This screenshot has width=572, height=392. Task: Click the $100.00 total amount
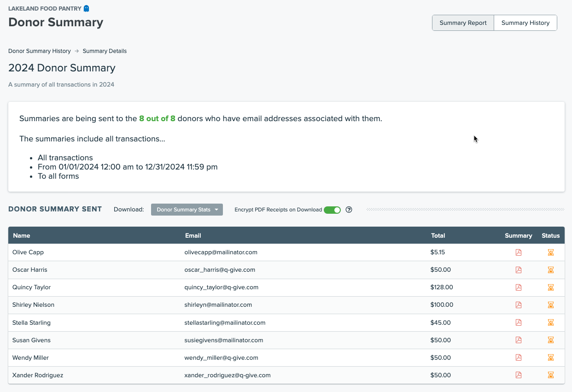click(442, 305)
